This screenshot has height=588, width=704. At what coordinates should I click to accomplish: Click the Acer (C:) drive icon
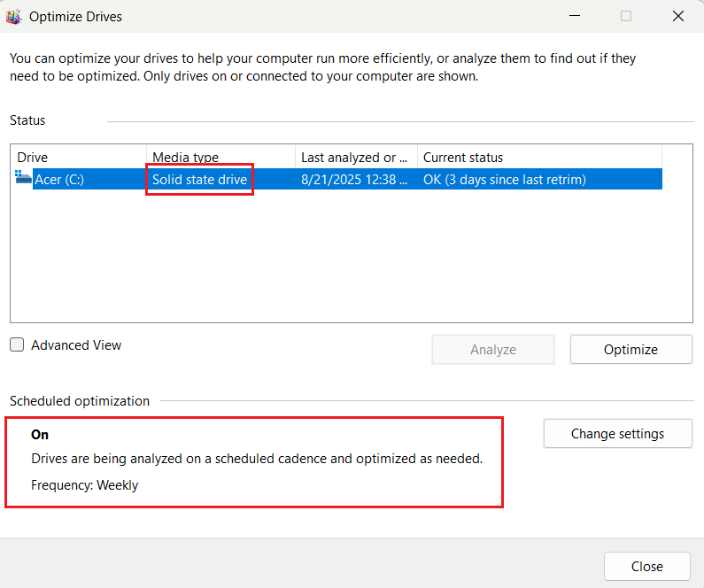[x=23, y=179]
